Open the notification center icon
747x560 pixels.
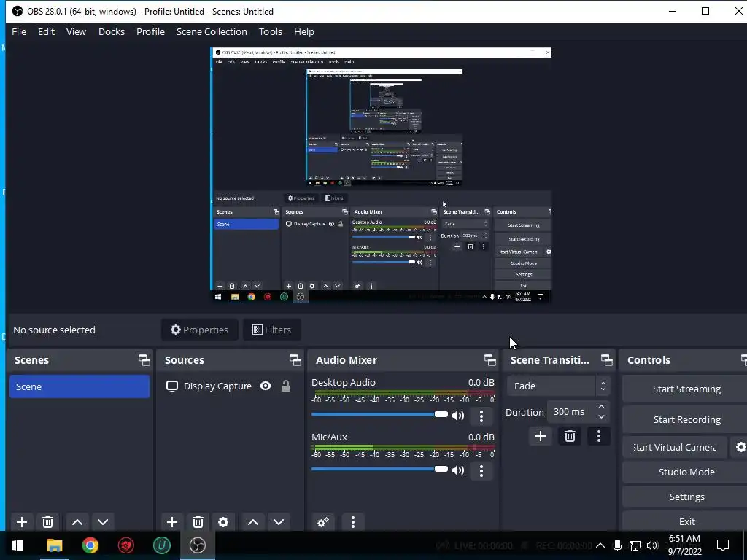point(723,545)
